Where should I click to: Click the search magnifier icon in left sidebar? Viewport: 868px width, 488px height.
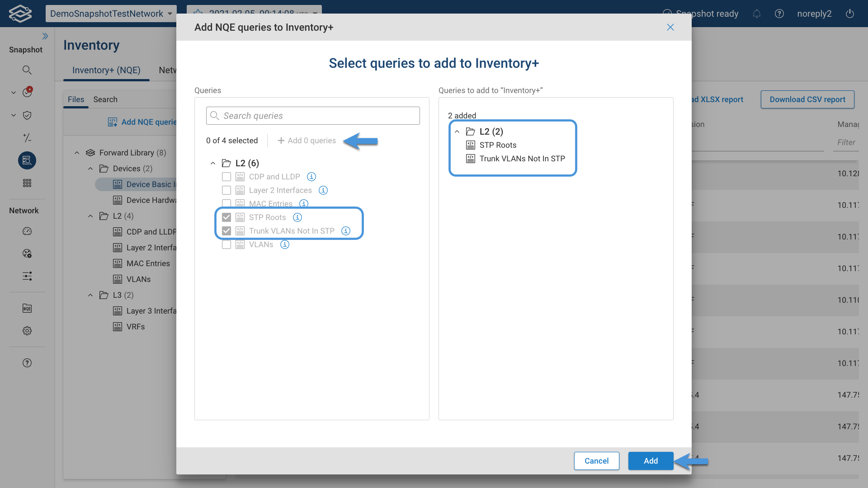(x=27, y=70)
